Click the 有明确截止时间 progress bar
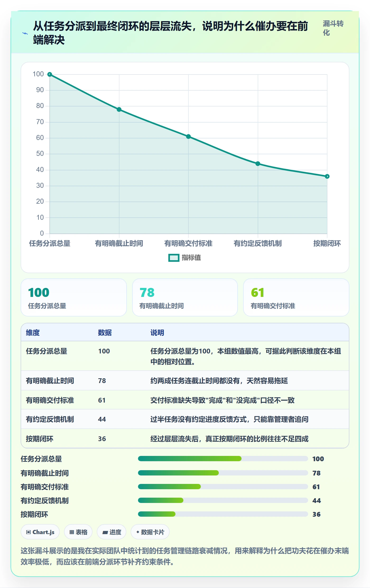The height and width of the screenshot is (588, 370). pos(223,473)
